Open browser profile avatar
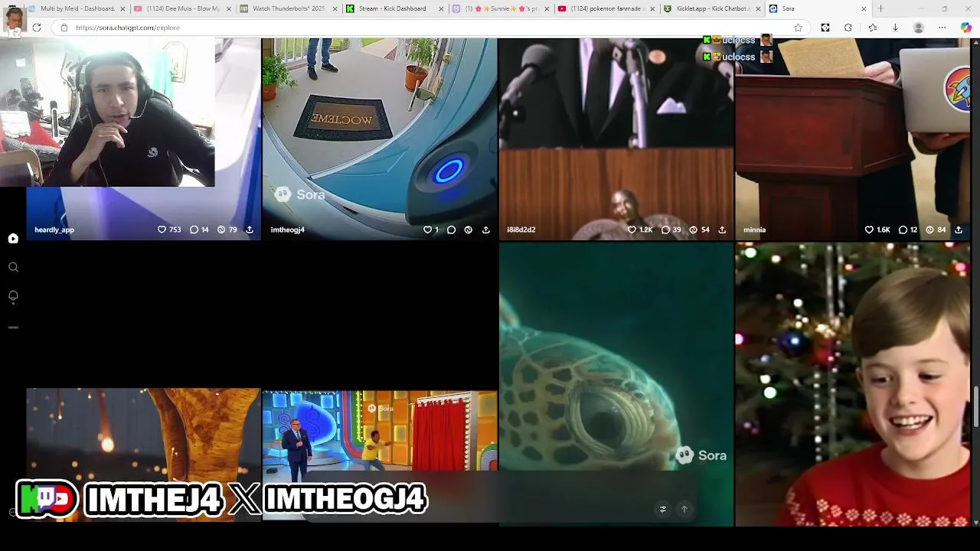The image size is (980, 551). click(919, 28)
